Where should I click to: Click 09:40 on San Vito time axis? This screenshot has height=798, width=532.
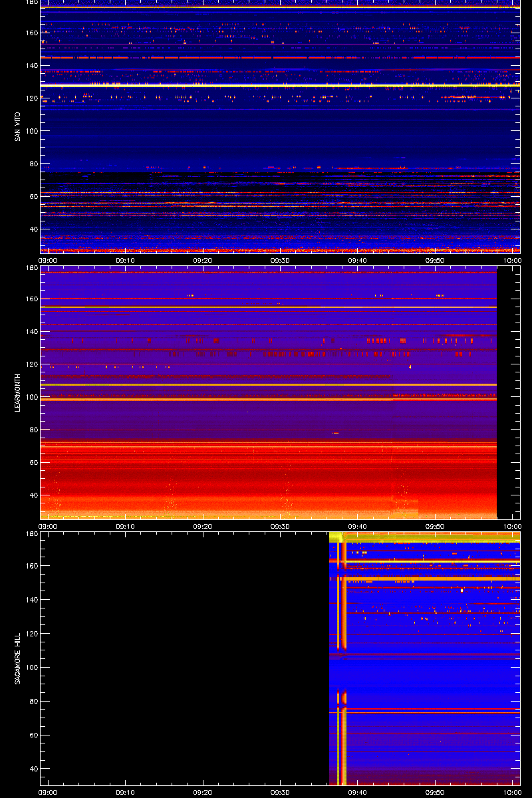pos(358,261)
